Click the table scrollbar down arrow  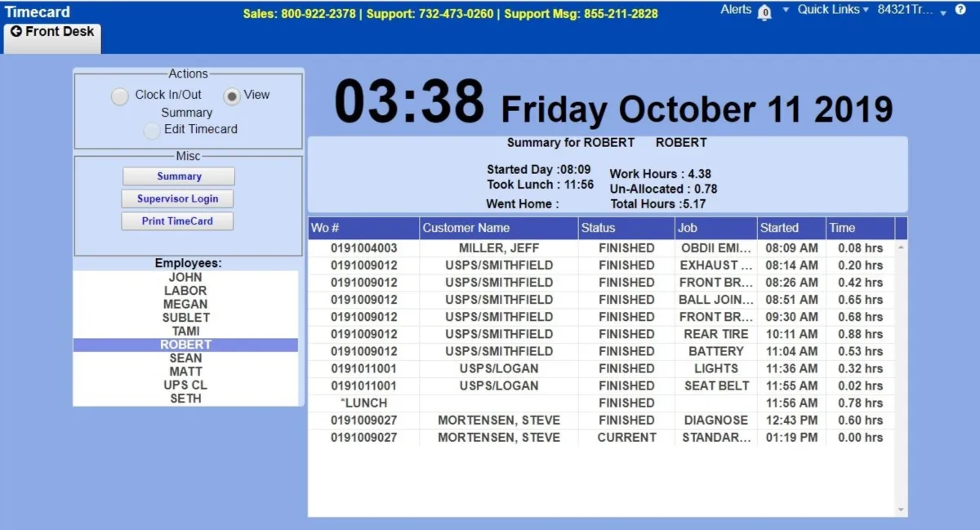coord(902,510)
